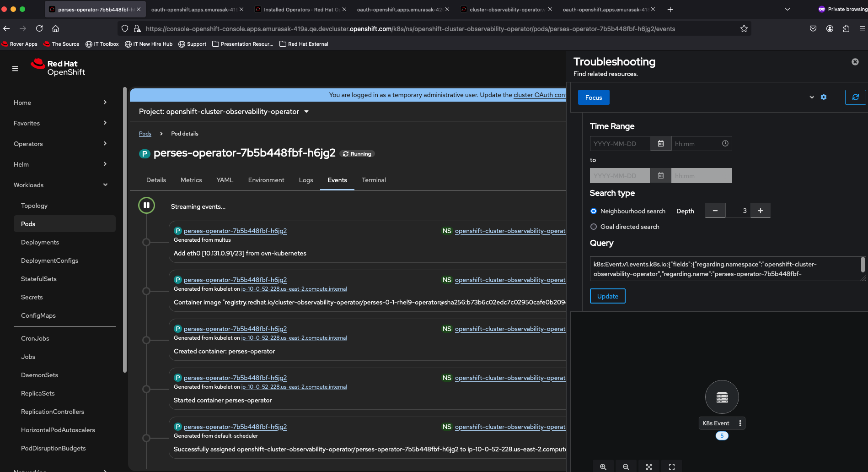Expand the Favorites navigation section

tap(60, 123)
